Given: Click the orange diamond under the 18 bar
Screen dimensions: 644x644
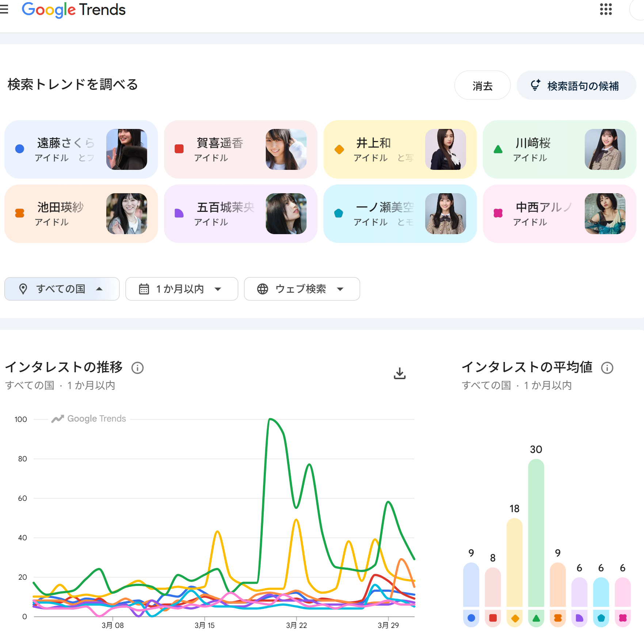Looking at the screenshot, I should [515, 618].
